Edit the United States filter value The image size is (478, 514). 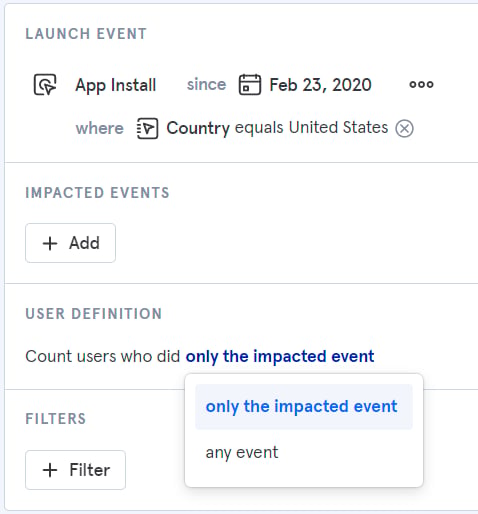pyautogui.click(x=338, y=127)
